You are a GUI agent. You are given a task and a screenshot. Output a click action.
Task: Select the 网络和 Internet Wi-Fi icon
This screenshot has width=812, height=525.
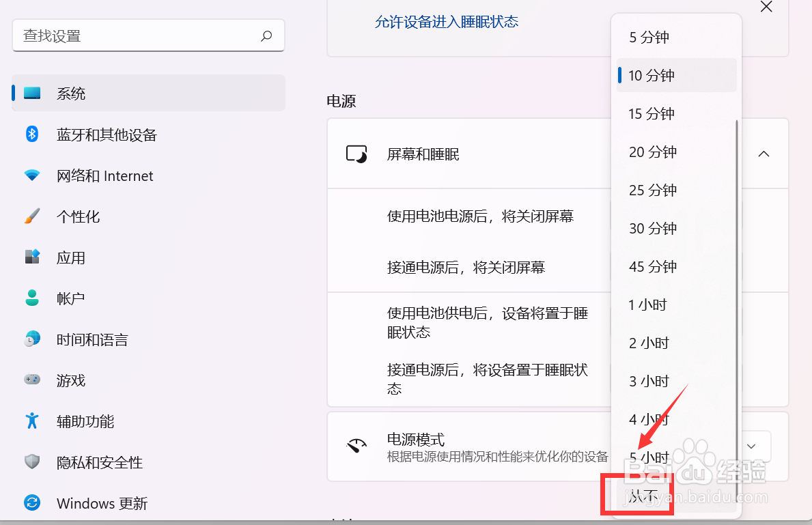click(32, 175)
